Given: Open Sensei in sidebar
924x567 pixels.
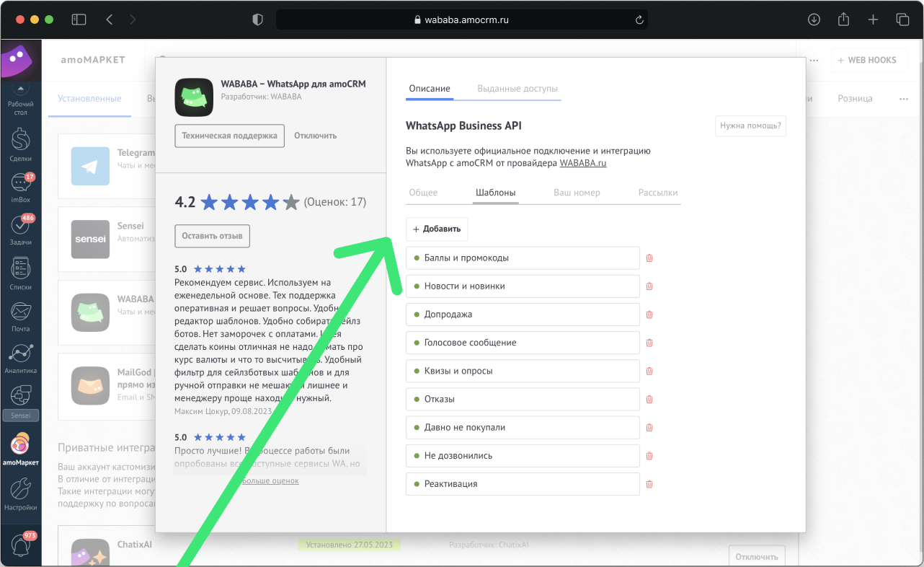Looking at the screenshot, I should click(20, 402).
